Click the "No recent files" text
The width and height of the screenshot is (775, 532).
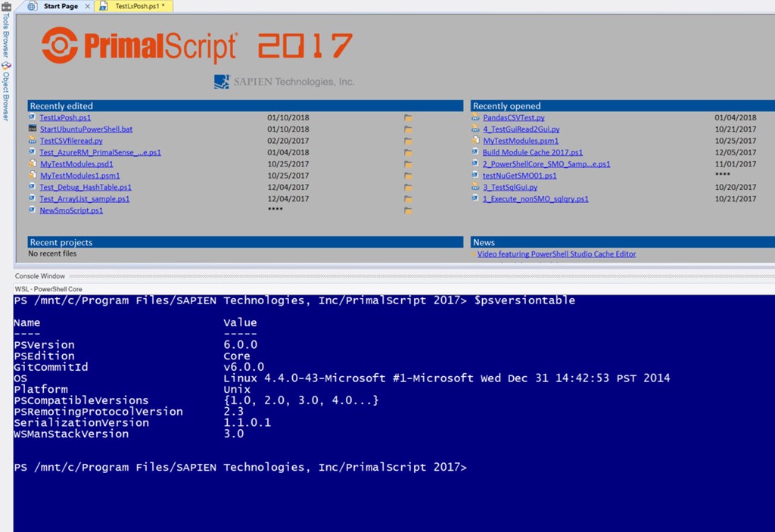pos(52,254)
